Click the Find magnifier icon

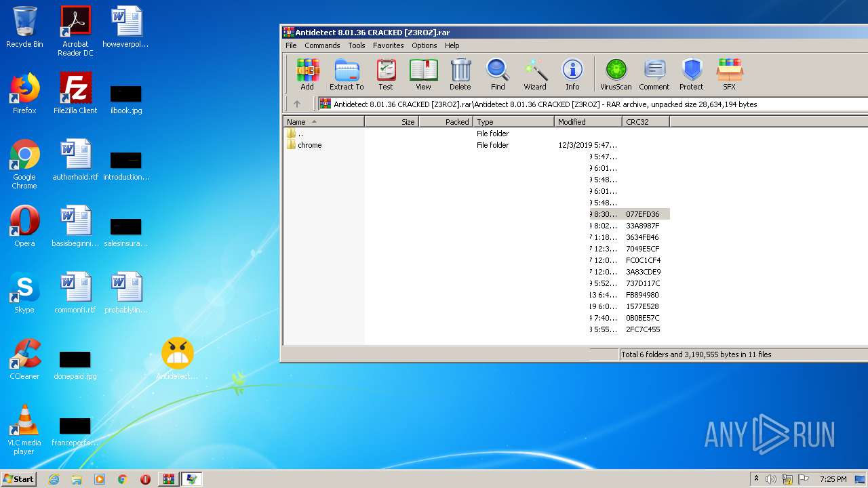coord(498,74)
